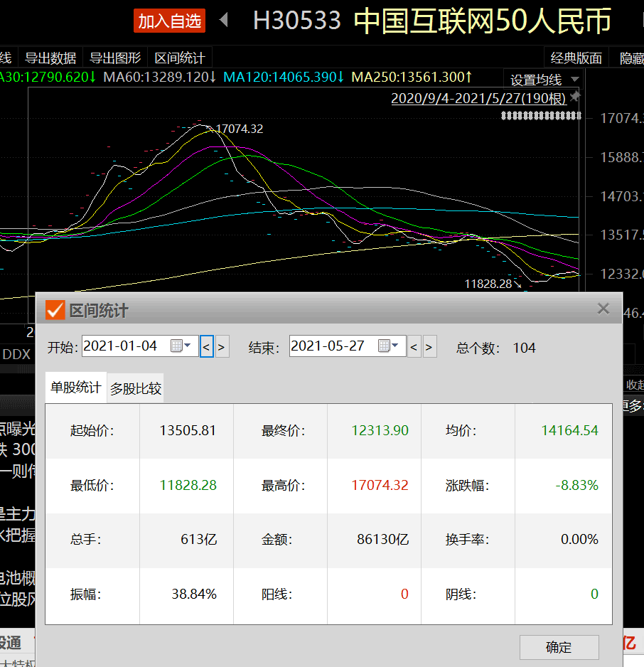Click the orange checkmark icon in dialog title
This screenshot has height=667, width=644.
(55, 310)
